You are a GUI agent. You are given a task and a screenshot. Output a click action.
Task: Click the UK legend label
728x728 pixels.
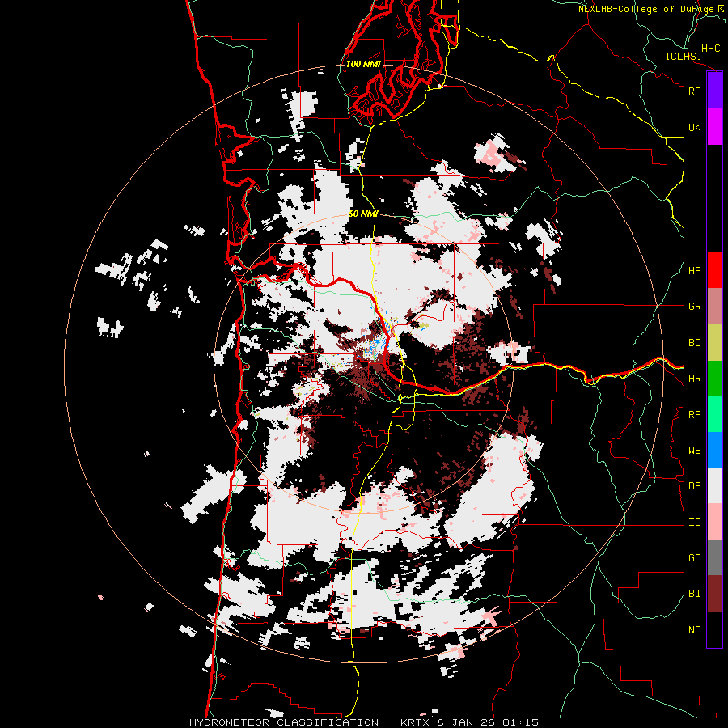point(694,127)
